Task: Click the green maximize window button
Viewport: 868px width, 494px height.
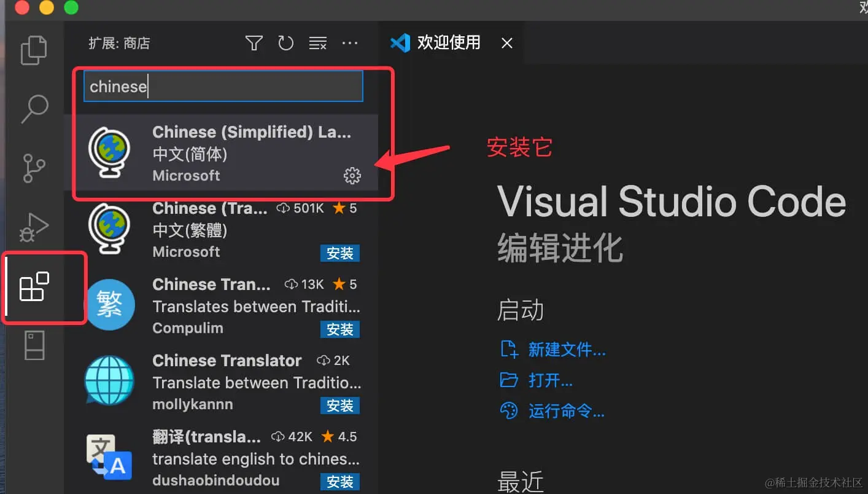Action: (x=71, y=7)
